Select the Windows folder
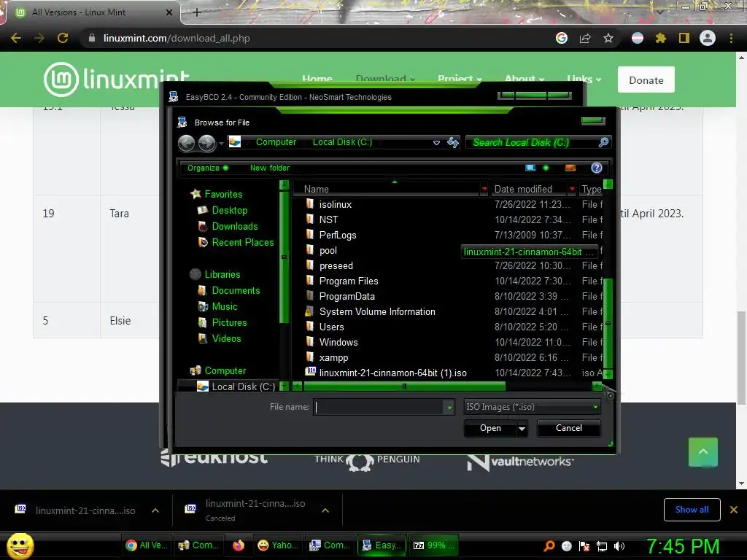This screenshot has width=747, height=560. tap(338, 343)
